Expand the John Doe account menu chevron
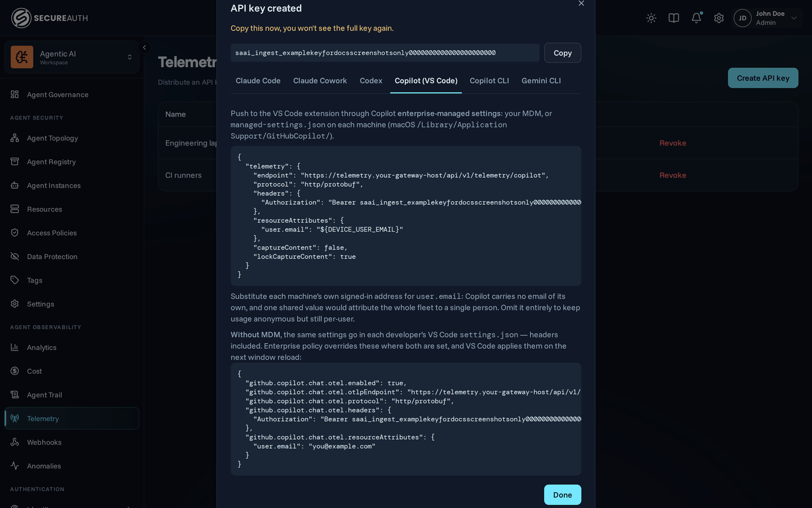Screen dimensions: 812x508 point(794,18)
